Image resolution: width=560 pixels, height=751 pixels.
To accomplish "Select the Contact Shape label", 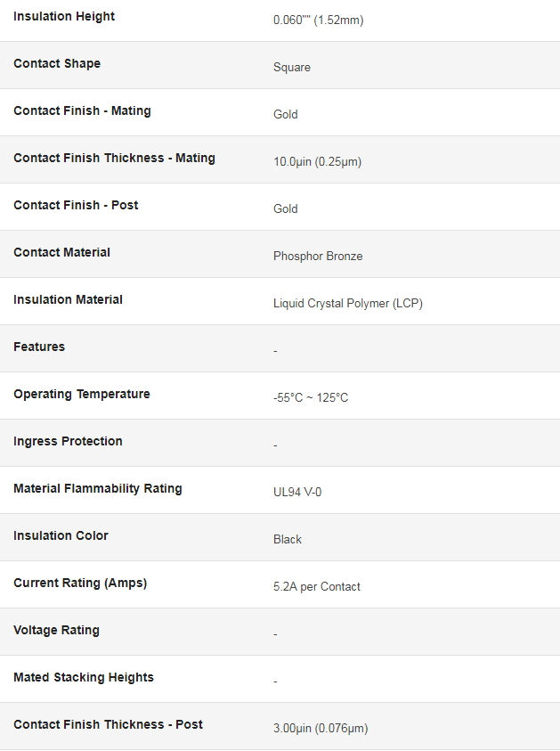I will (57, 64).
